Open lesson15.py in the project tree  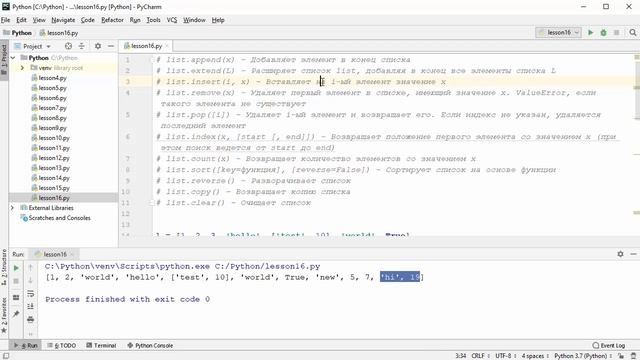click(54, 188)
